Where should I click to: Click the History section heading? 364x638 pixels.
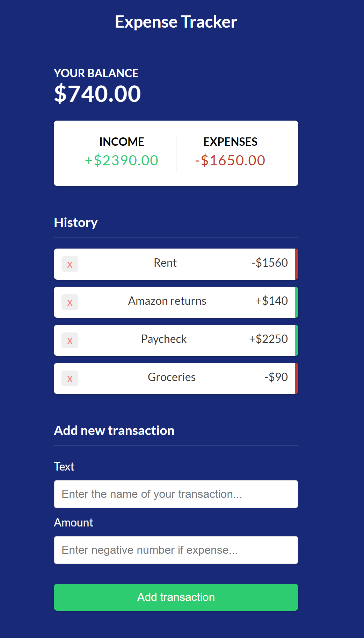[x=75, y=222]
